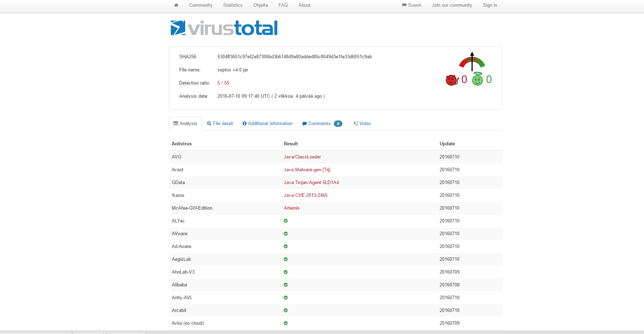Click the analysis date value
This screenshot has width=644, height=334.
[x=271, y=96]
